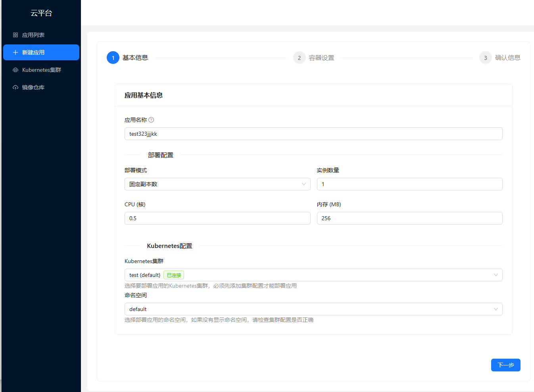
Task: Click the help icon next to 应用名称
Action: click(x=151, y=120)
